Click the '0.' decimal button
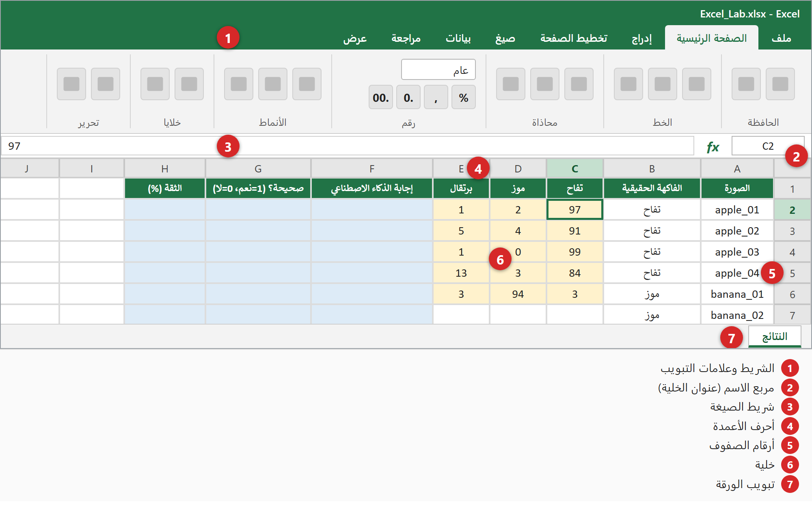 click(408, 97)
